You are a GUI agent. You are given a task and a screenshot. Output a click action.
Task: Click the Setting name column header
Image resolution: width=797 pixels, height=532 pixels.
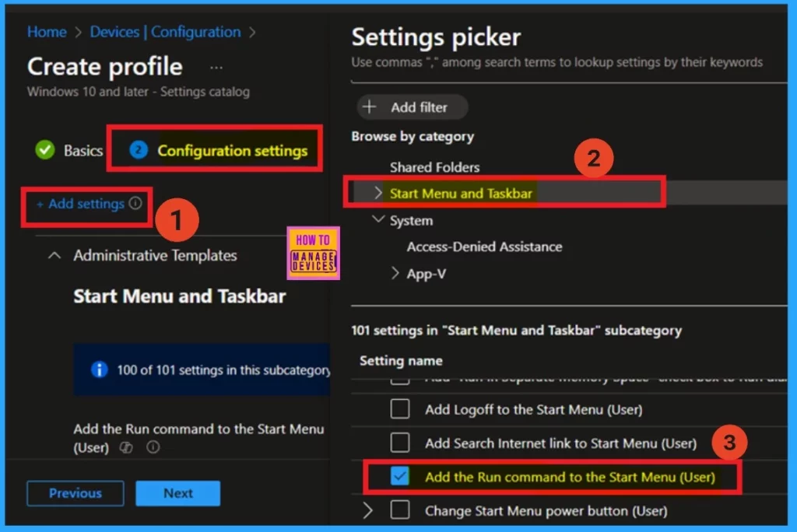point(401,361)
